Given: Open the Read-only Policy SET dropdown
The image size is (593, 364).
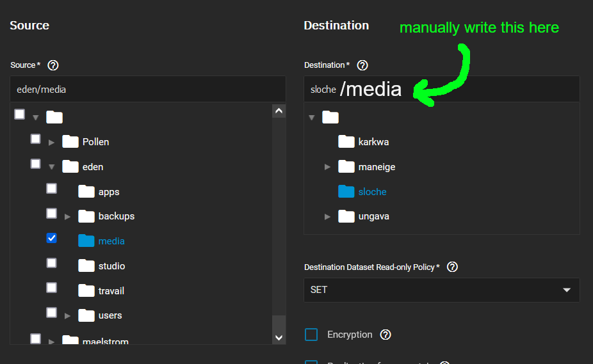Looking at the screenshot, I should pos(441,290).
